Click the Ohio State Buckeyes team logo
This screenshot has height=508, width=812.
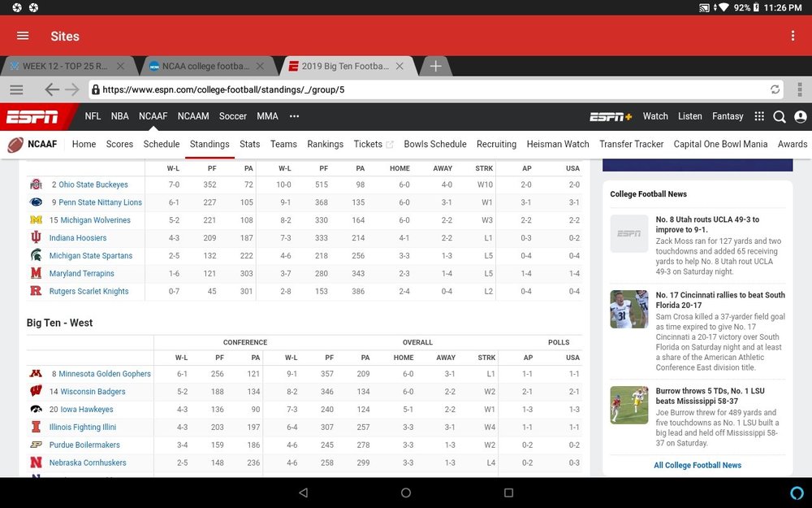coord(36,184)
